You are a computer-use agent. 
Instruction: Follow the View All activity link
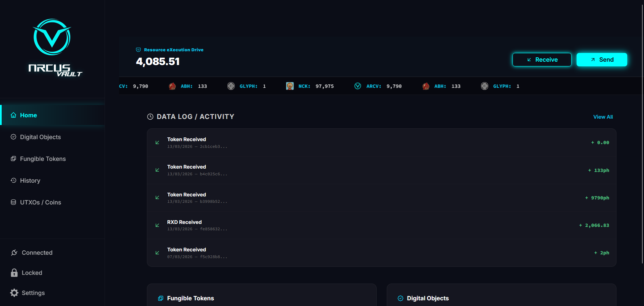[x=603, y=117]
